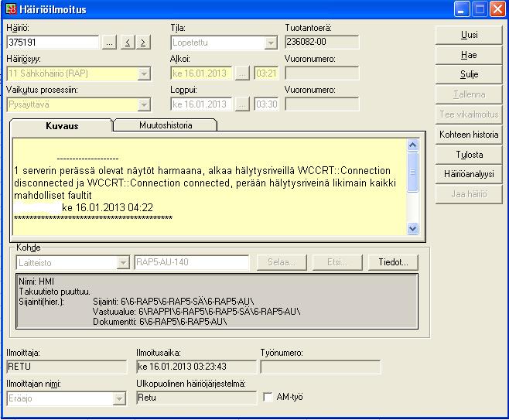
Task: Click the Loppui date field
Action: (201, 104)
